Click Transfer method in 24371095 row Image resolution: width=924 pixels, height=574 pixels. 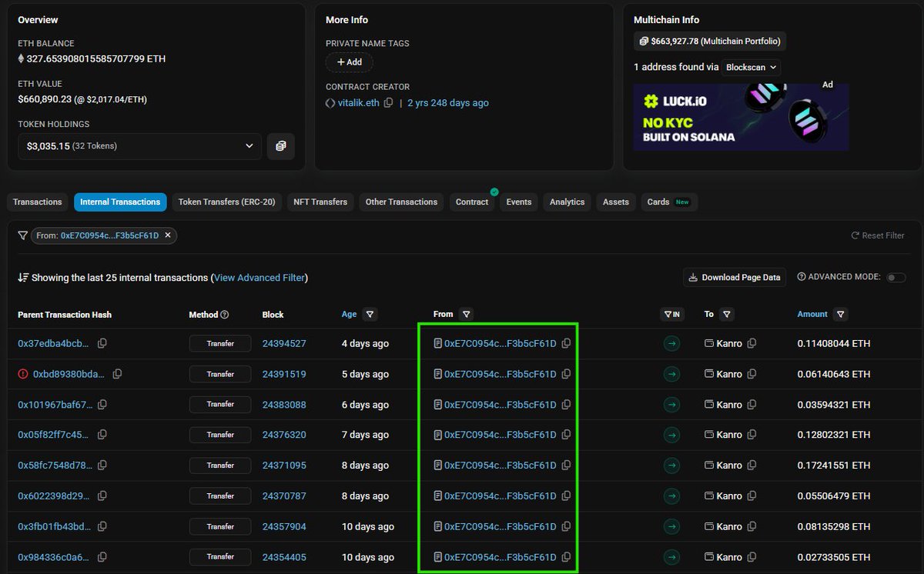[220, 466]
